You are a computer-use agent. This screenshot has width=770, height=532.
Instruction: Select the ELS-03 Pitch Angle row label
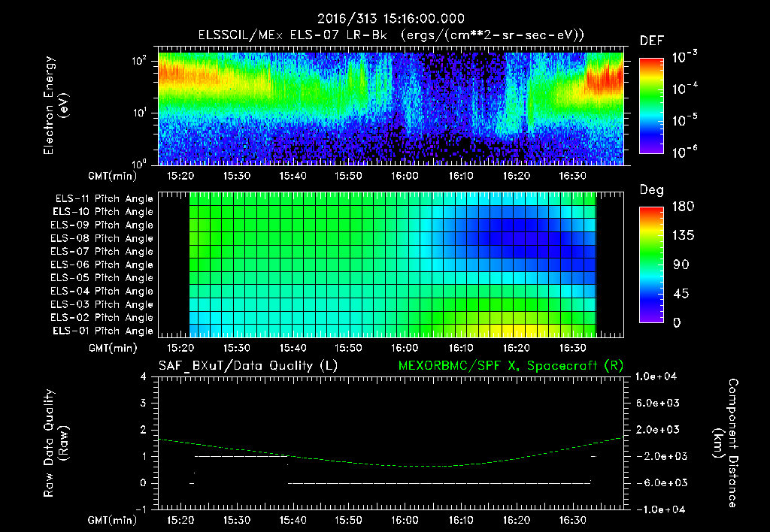pos(102,305)
